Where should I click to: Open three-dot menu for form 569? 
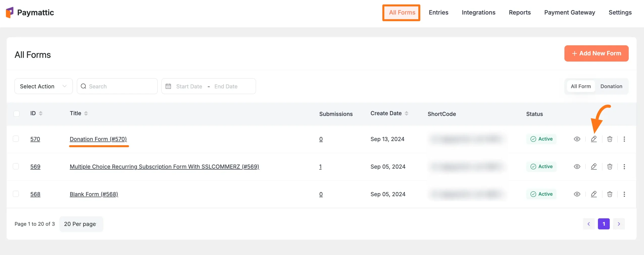pos(624,167)
